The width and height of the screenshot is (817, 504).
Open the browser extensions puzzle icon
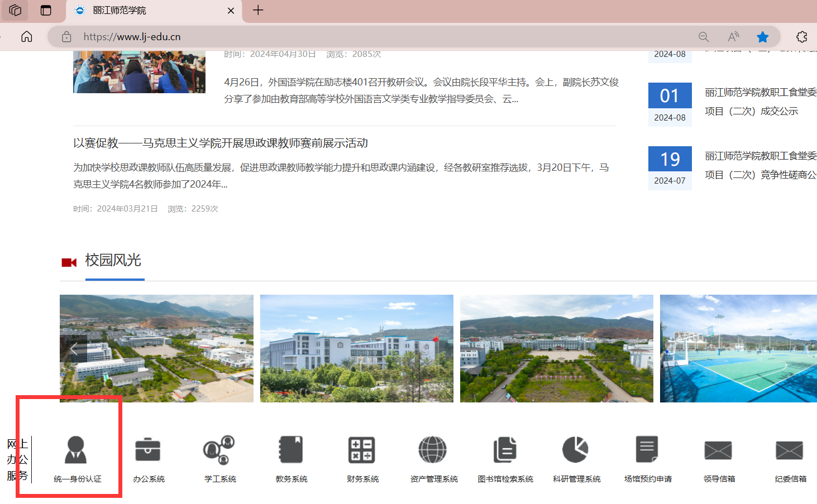pyautogui.click(x=802, y=37)
